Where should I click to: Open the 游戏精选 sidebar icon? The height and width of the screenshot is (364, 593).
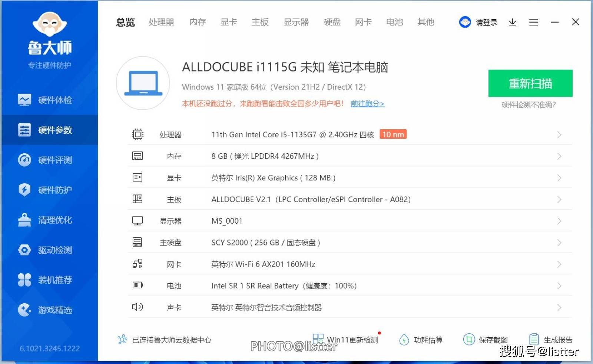tap(24, 310)
